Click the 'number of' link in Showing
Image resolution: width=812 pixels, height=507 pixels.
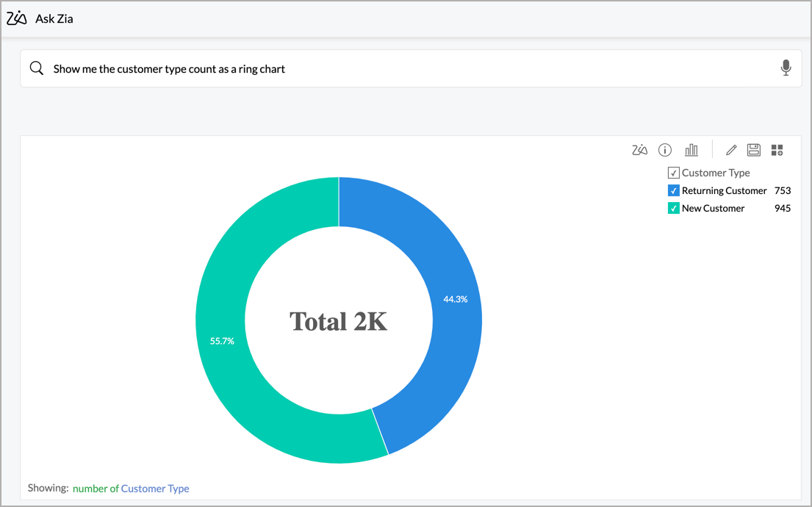(x=95, y=488)
